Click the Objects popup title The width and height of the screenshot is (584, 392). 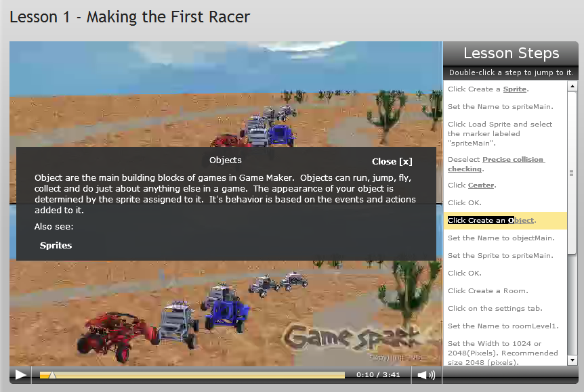pyautogui.click(x=226, y=160)
